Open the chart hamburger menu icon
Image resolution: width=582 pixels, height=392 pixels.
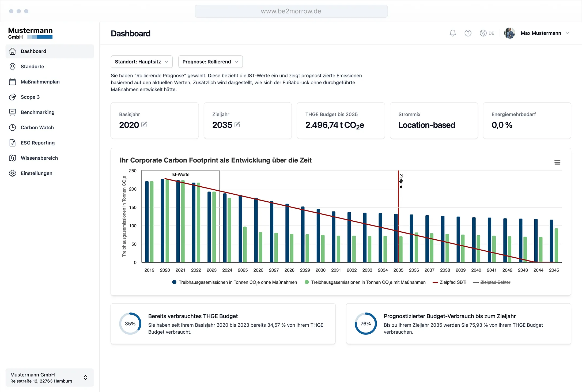(557, 162)
